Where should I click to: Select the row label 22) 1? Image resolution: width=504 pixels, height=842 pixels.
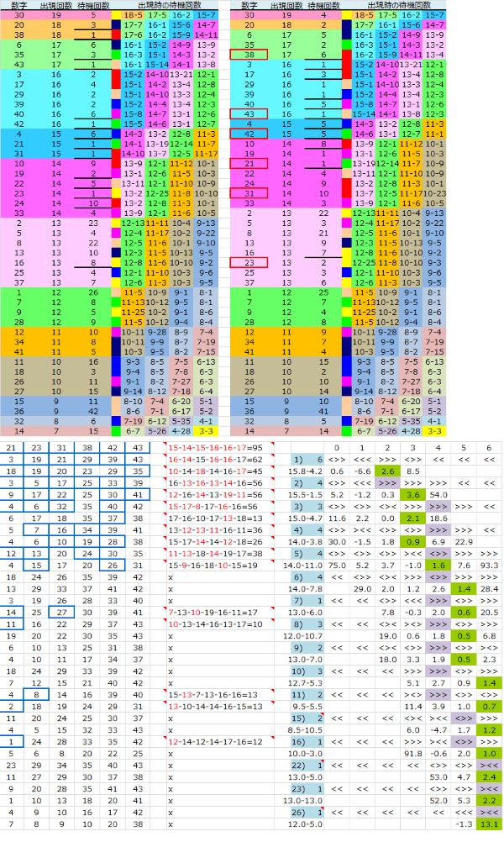click(x=307, y=766)
